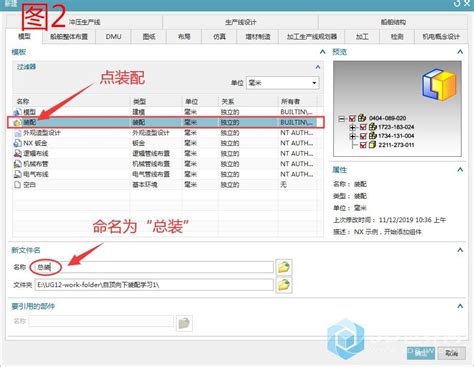This screenshot has width=474, height=367.
Task: Switch to the 船舶整体布置 tab
Action: pos(69,37)
